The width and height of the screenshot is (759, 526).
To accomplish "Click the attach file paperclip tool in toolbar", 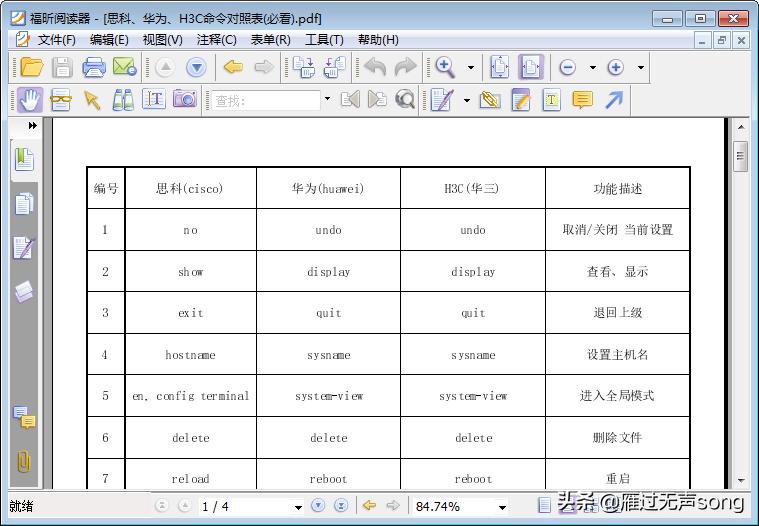I will (490, 100).
